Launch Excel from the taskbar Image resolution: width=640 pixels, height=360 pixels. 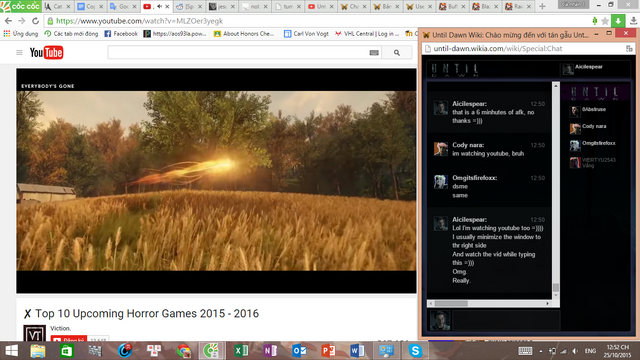point(241,351)
